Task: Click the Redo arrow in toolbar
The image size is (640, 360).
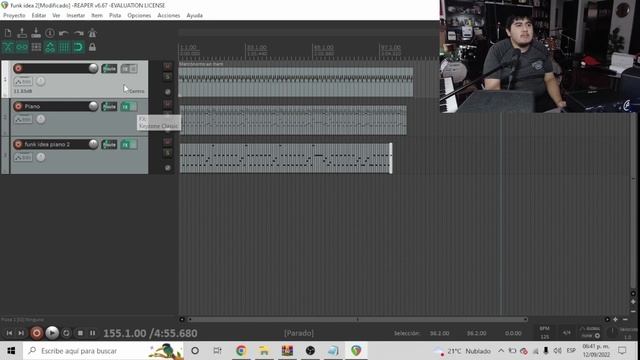Action: pyautogui.click(x=78, y=33)
